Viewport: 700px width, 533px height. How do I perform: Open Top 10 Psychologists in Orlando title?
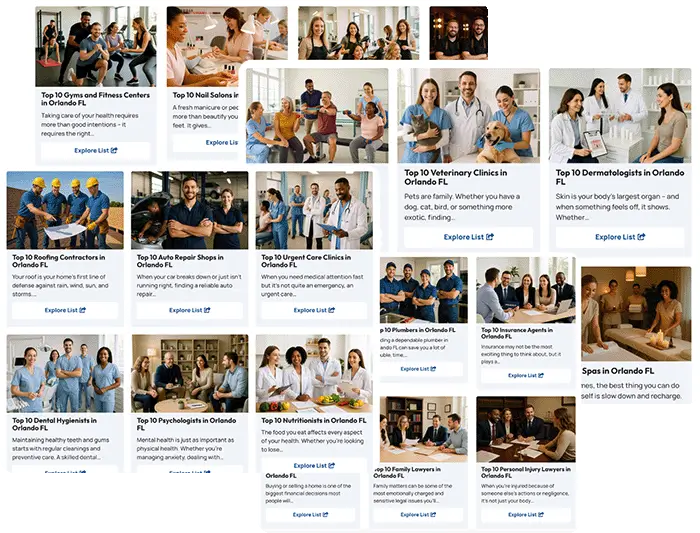[186, 424]
